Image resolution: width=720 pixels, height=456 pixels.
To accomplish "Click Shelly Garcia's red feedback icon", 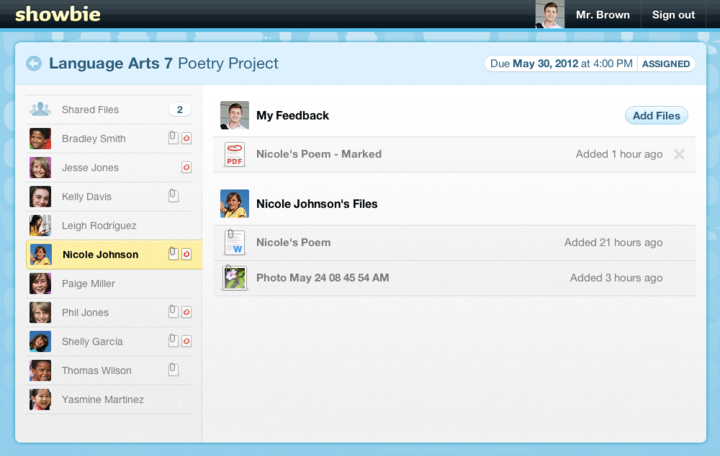I will [186, 341].
